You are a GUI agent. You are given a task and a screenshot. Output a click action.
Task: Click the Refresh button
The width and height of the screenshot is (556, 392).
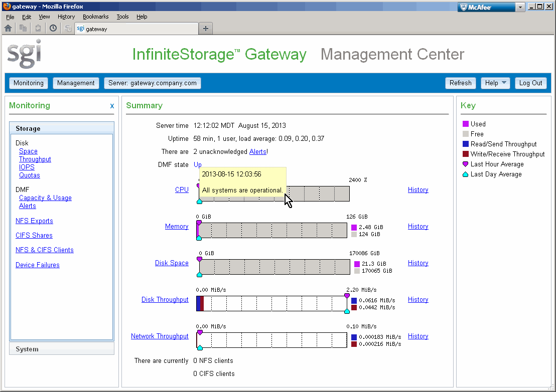461,83
